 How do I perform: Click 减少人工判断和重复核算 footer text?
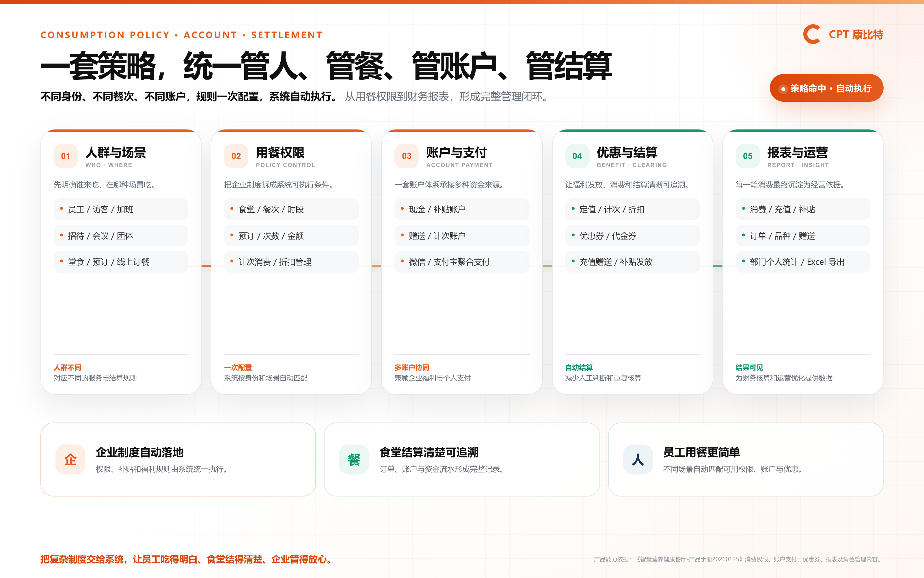point(603,378)
